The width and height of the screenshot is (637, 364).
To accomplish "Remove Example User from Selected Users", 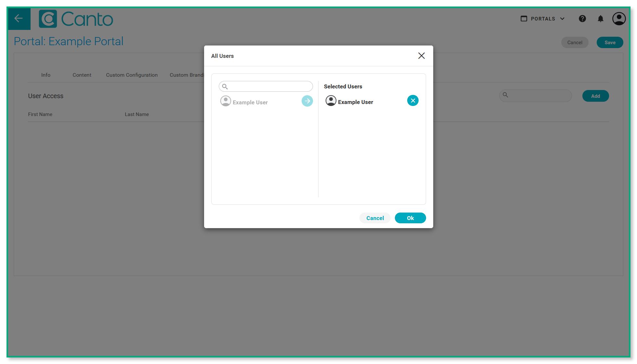I will tap(413, 101).
